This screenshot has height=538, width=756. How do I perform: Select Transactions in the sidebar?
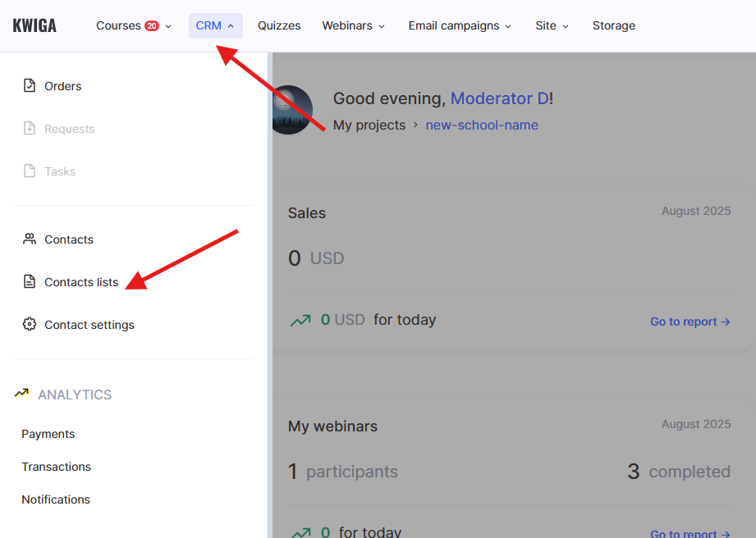coord(57,467)
